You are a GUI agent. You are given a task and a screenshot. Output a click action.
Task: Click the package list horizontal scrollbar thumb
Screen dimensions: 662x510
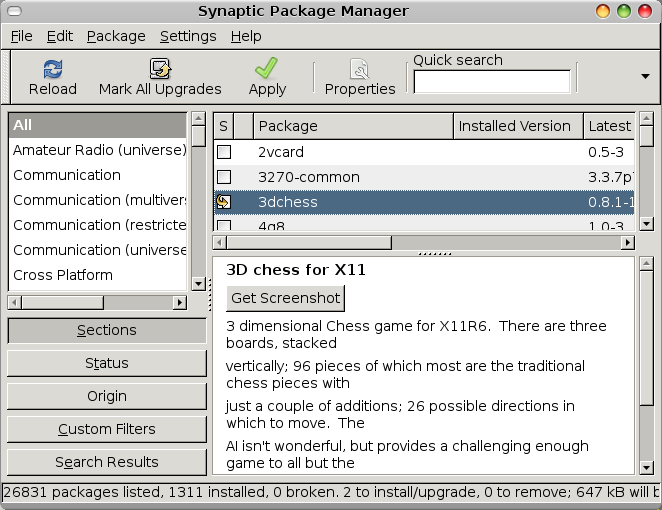click(x=309, y=242)
